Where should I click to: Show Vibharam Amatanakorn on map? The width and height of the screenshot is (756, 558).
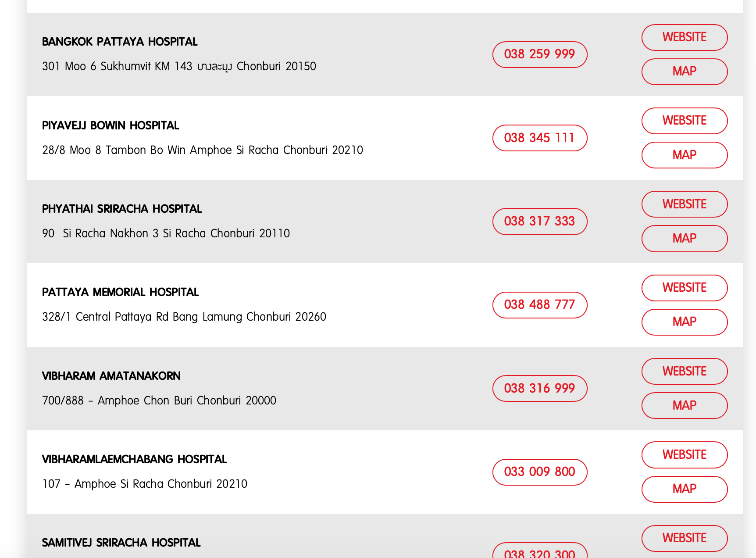pyautogui.click(x=684, y=406)
